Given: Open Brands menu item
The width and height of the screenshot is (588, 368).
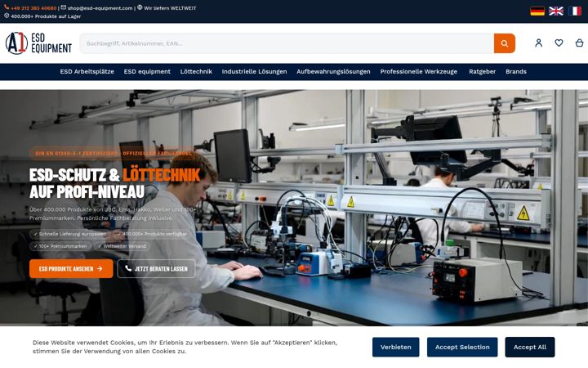Looking at the screenshot, I should tap(516, 71).
